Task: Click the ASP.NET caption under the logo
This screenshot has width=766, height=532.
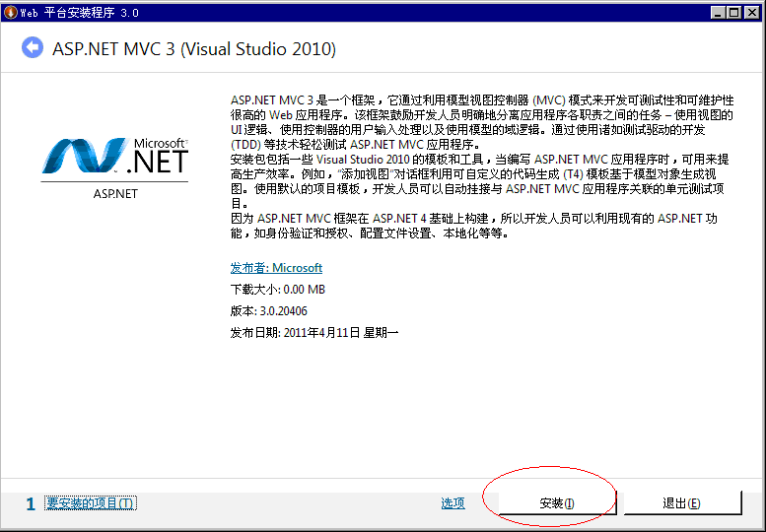Action: tap(115, 194)
